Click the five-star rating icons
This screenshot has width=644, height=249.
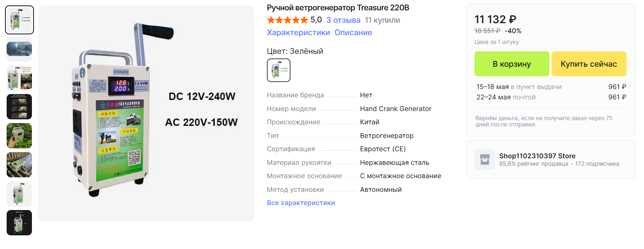(287, 20)
